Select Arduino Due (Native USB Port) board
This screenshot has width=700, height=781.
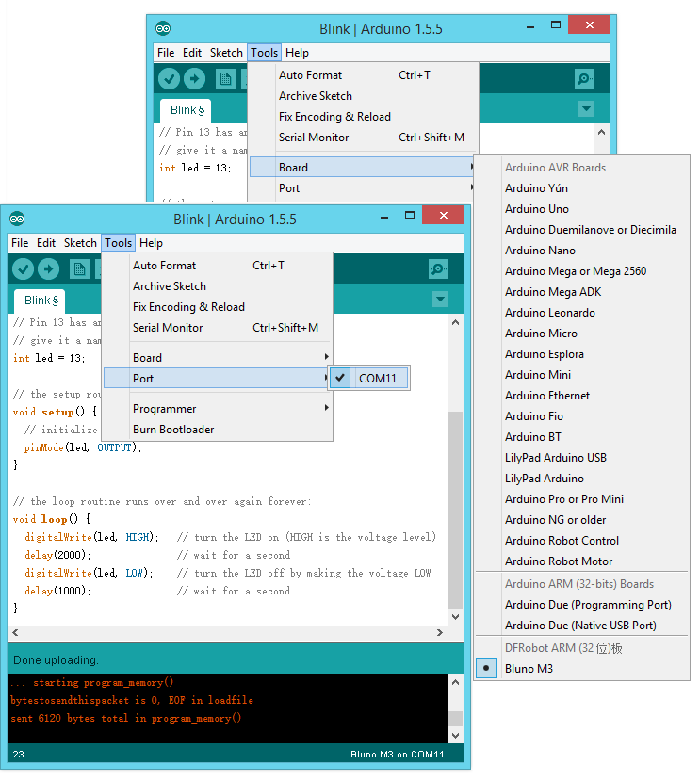(x=582, y=626)
